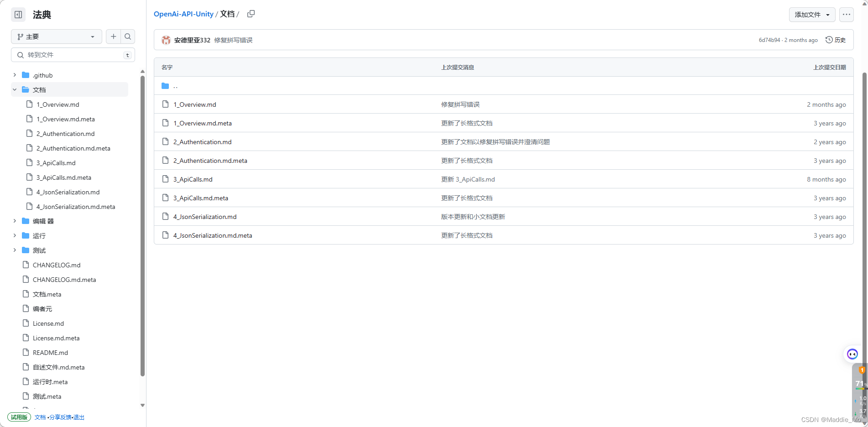Click commit message 版本更新和小文档更新
The width and height of the screenshot is (868, 427).
tap(473, 217)
